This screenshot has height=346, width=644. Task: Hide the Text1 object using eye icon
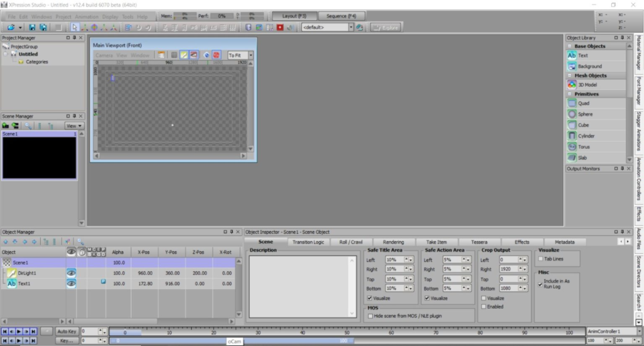point(72,284)
